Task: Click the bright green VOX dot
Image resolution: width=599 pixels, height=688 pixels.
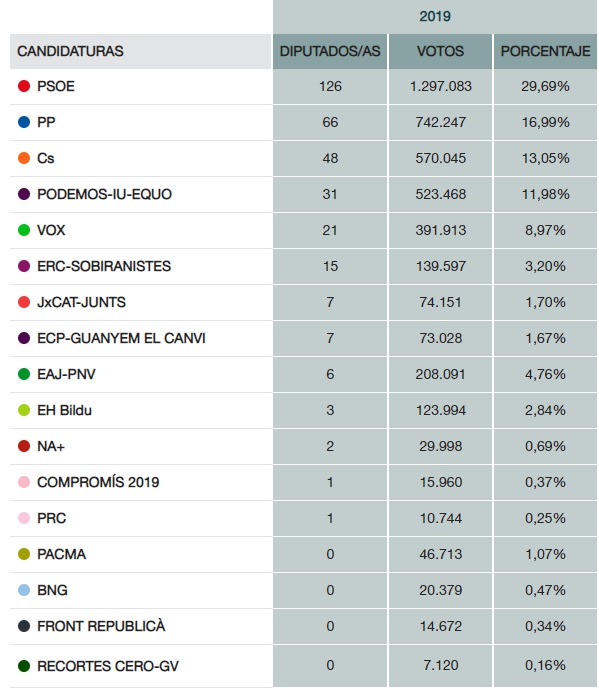Action: 24,230
